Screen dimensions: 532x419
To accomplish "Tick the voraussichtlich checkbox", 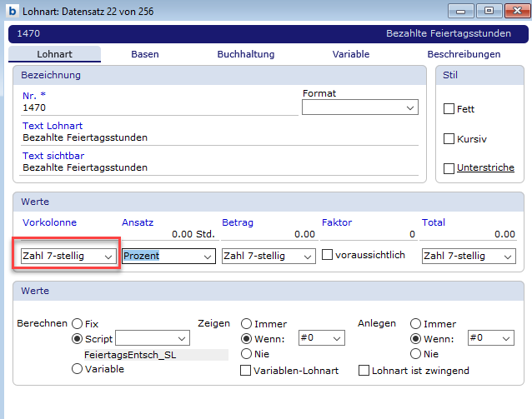I will [328, 255].
